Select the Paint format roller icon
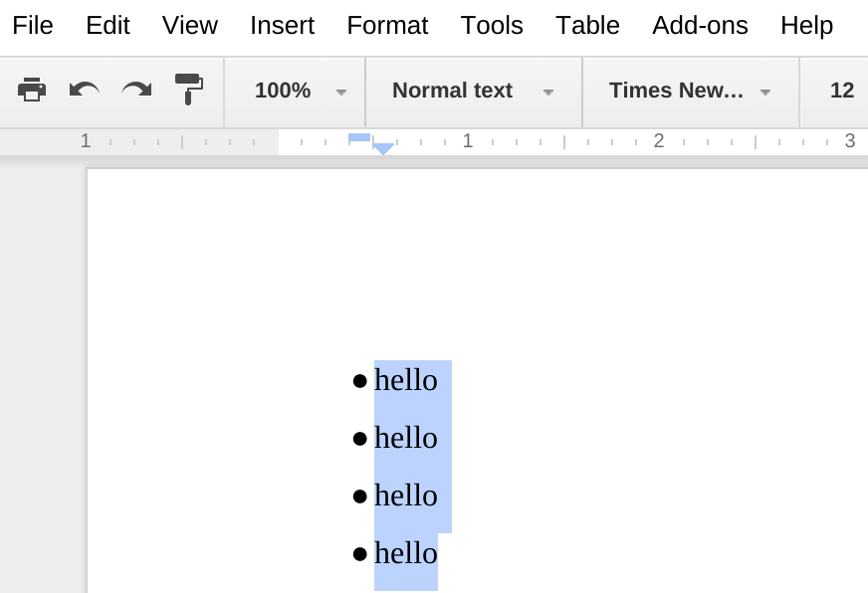Image resolution: width=868 pixels, height=593 pixels. pos(188,90)
